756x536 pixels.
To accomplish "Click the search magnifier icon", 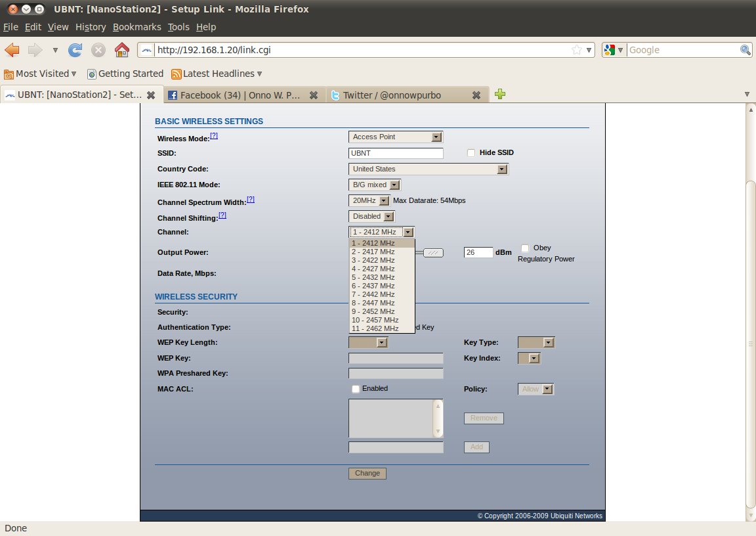I will (745, 50).
